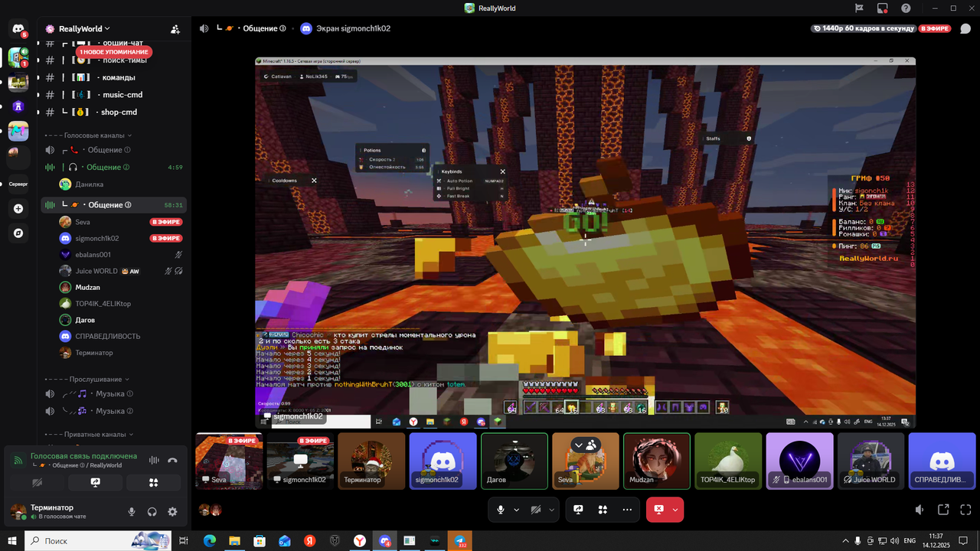Viewport: 980px width, 551px height.
Task: Toggle microphone in the call control bar
Action: click(x=501, y=510)
